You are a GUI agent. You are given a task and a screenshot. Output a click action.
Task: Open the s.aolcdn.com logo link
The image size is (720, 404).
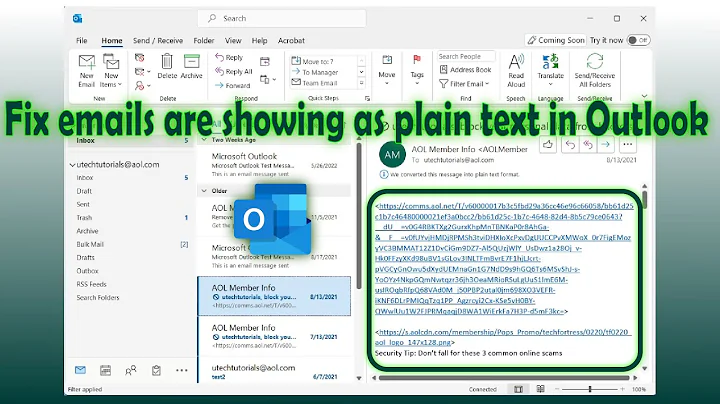pos(503,337)
